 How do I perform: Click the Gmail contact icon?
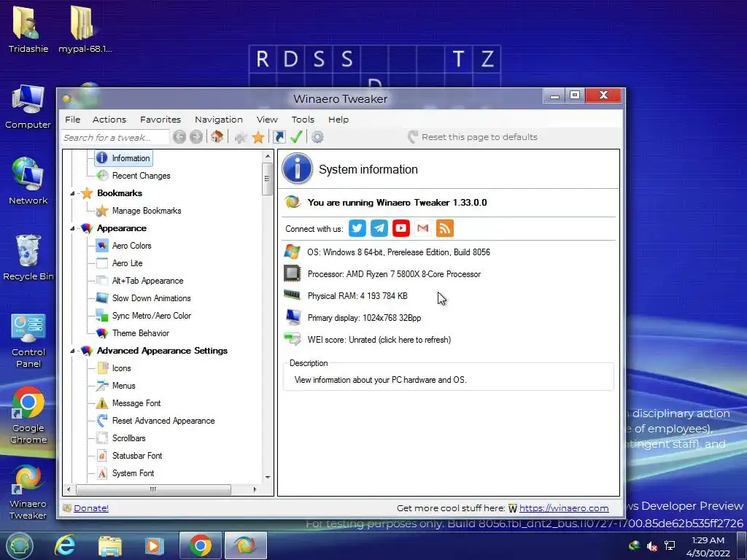[x=423, y=228]
